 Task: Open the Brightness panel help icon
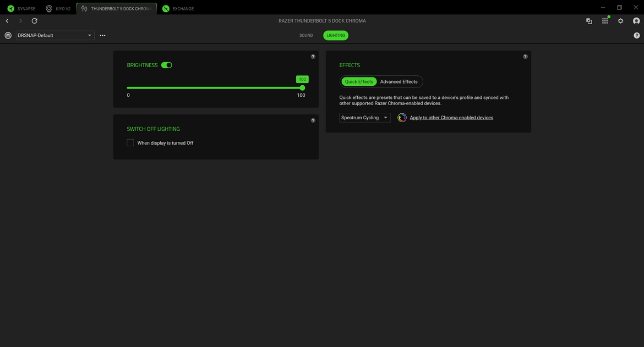point(313,57)
